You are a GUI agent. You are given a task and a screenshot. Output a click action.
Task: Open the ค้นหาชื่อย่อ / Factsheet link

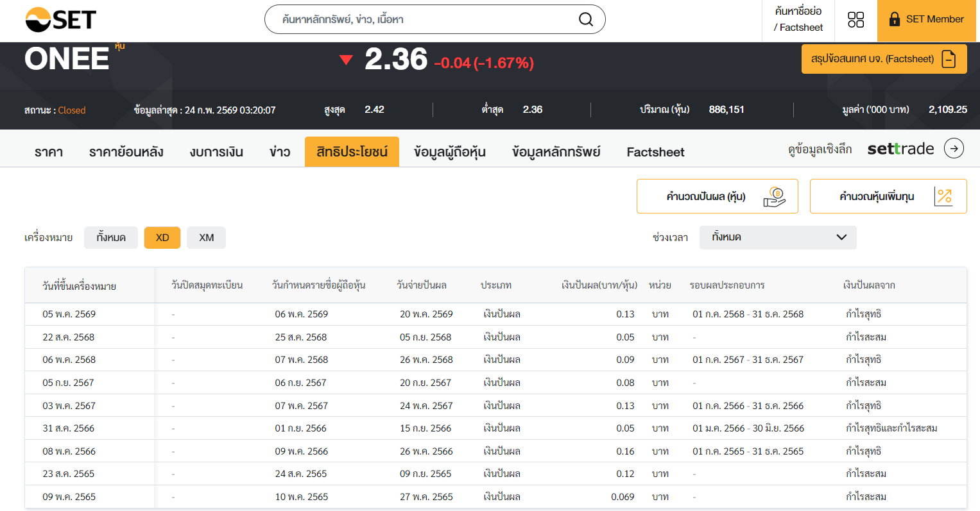point(798,19)
